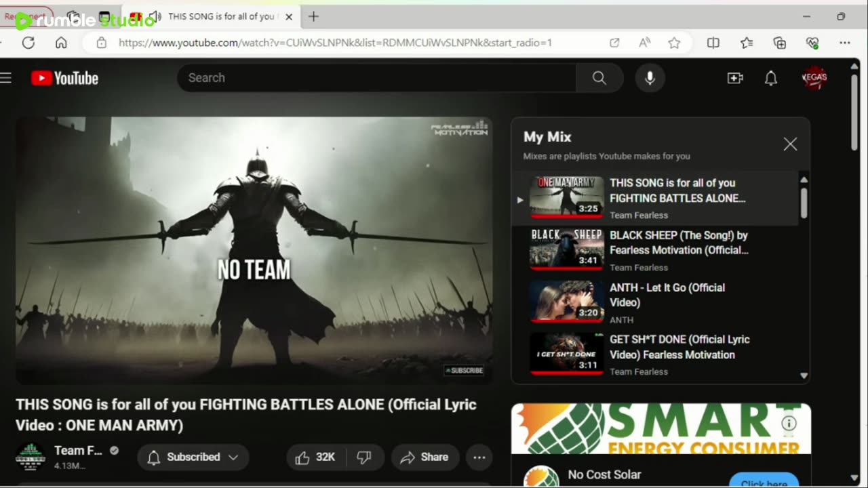Viewport: 868px width, 488px height.
Task: Start Read Aloud from the address bar
Action: pos(644,43)
